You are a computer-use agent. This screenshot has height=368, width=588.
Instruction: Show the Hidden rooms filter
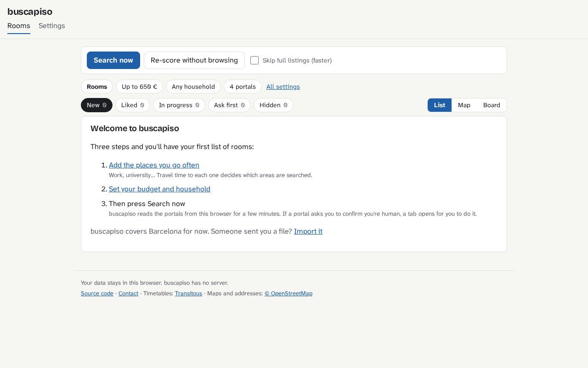click(273, 105)
